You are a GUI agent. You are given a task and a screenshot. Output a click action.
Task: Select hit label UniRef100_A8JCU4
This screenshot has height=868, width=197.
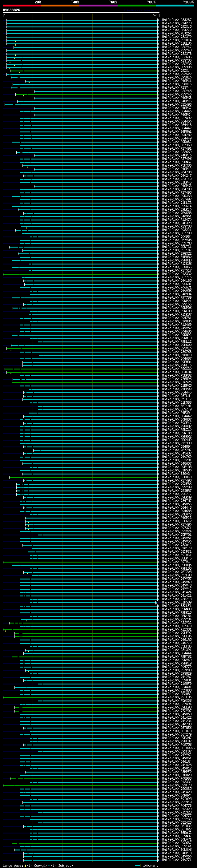[177, 372]
